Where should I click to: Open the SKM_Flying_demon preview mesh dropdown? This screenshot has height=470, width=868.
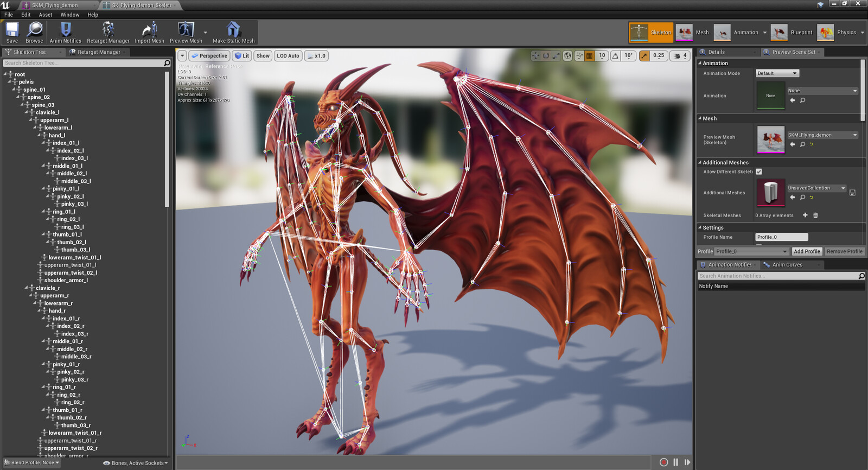tap(822, 135)
